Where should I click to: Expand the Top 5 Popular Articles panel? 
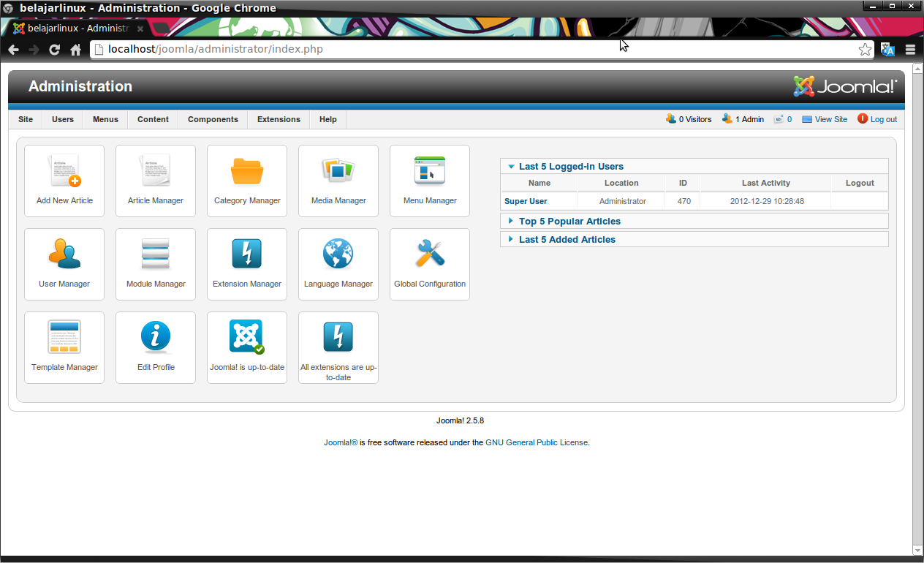point(694,221)
